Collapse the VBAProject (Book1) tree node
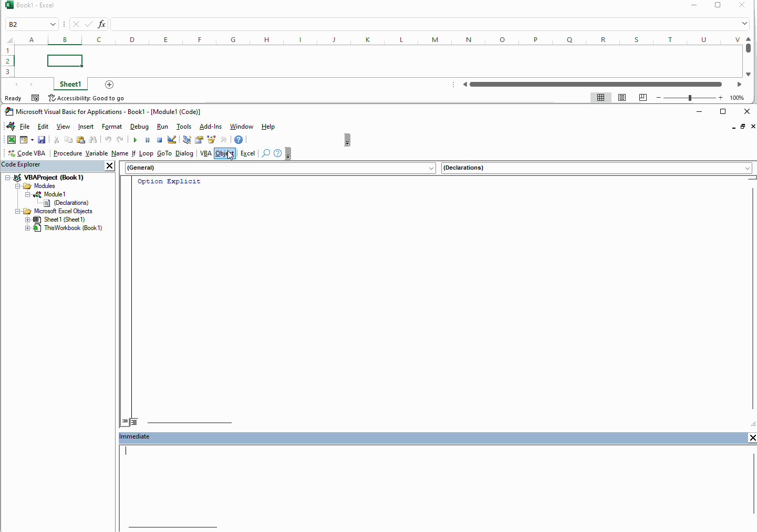 tap(8, 178)
